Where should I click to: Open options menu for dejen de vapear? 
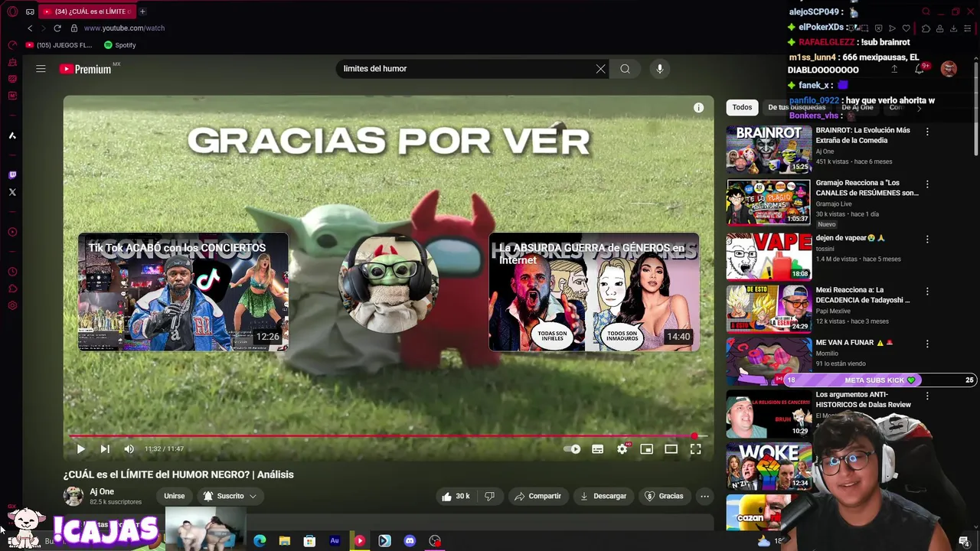pyautogui.click(x=927, y=239)
